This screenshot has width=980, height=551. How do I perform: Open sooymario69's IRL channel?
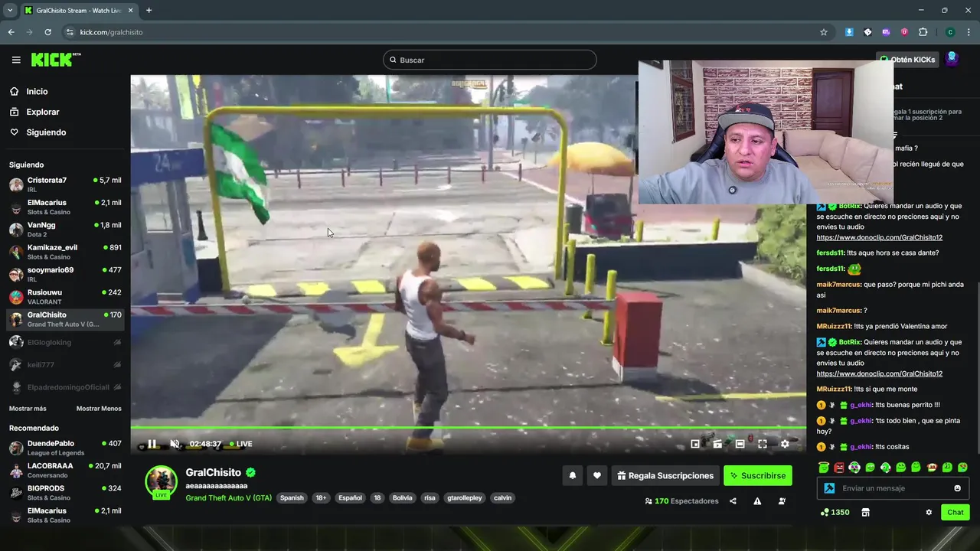coord(65,274)
